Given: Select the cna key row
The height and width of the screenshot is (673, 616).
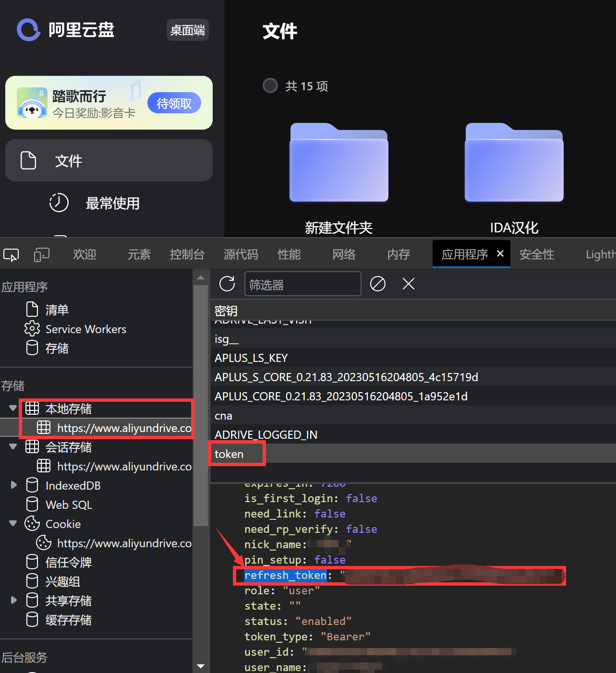Looking at the screenshot, I should (413, 415).
